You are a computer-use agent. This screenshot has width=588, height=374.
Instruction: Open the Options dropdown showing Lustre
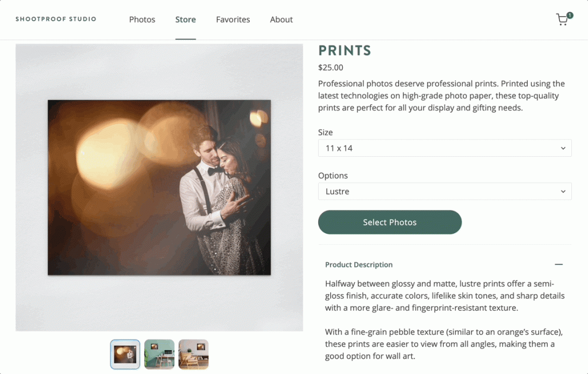pyautogui.click(x=444, y=191)
